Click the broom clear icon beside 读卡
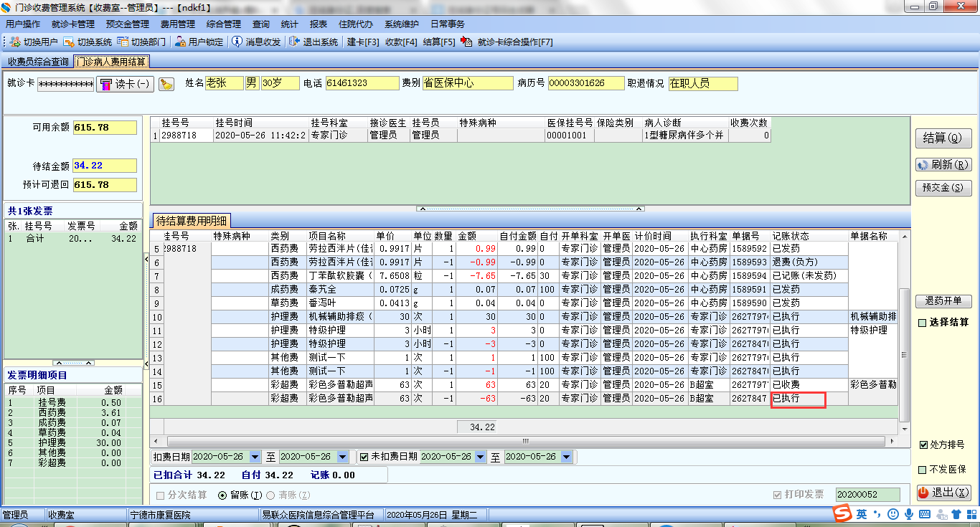 166,84
